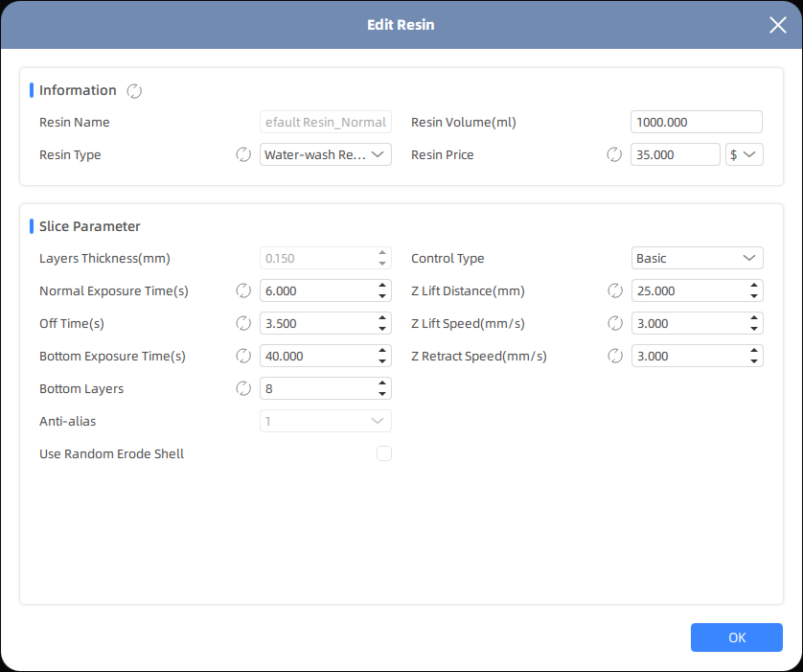Click the Resin Name field
This screenshot has height=672, width=803.
click(x=326, y=122)
